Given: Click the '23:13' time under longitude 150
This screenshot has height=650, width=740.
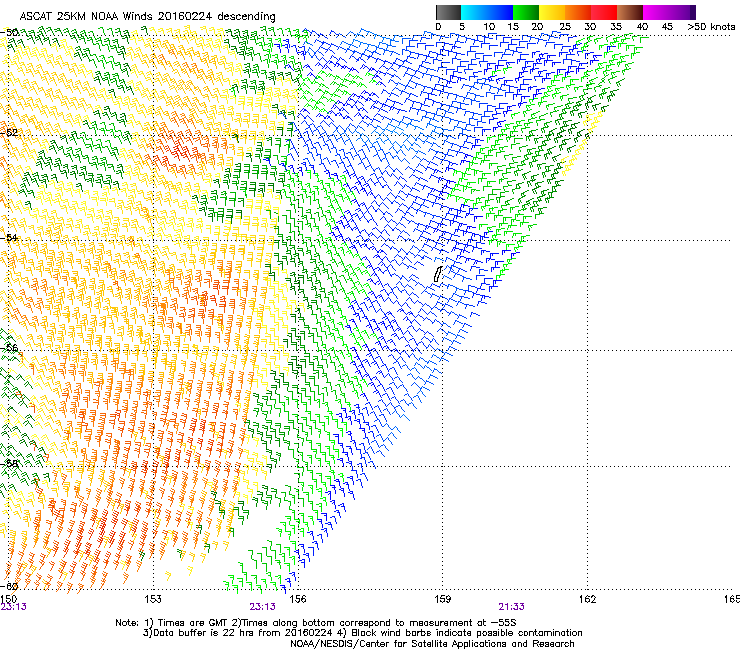Looking at the screenshot, I should pyautogui.click(x=13, y=607).
